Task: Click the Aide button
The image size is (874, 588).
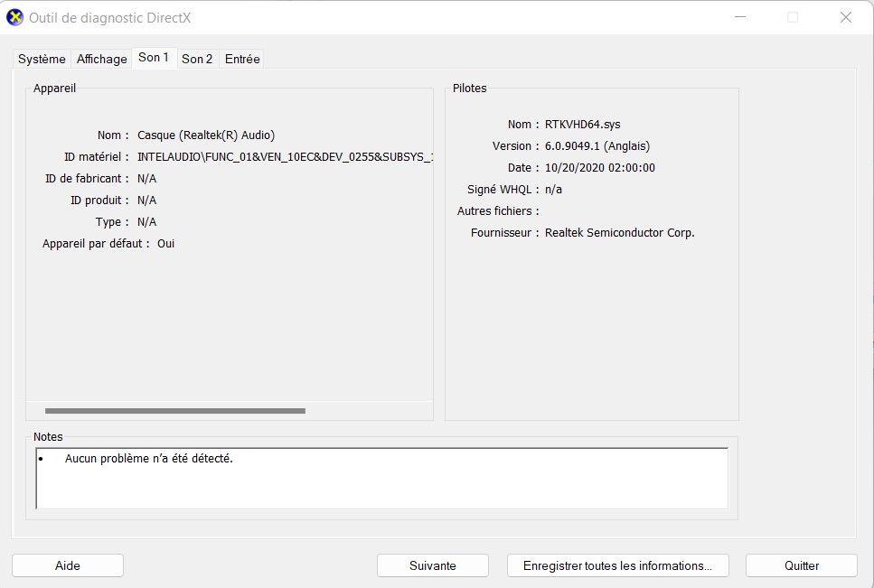Action: [x=68, y=565]
